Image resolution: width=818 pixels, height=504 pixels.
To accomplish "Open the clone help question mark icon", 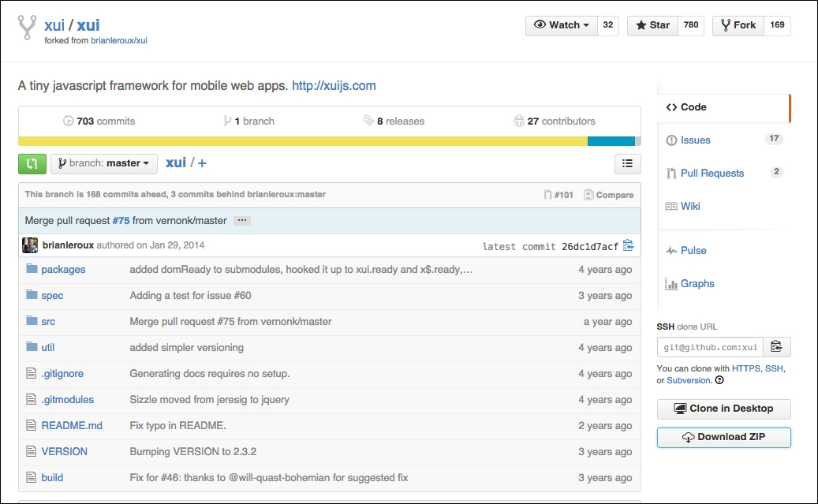I will pyautogui.click(x=719, y=380).
